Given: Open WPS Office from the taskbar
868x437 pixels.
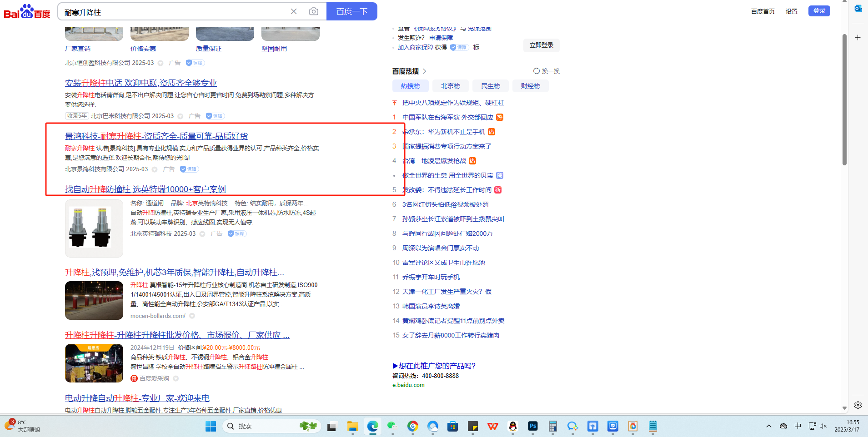Looking at the screenshot, I should pos(493,426).
